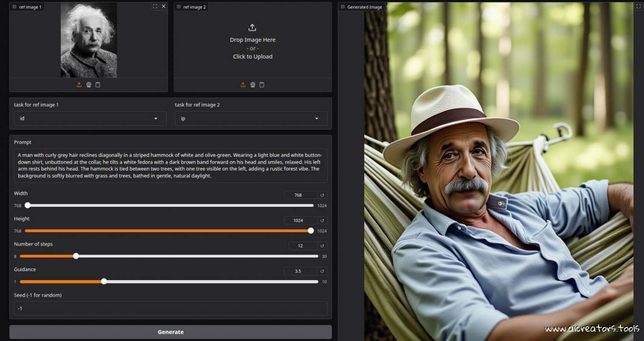This screenshot has width=644, height=341.
Task: Click the Generated Image tab label
Action: pyautogui.click(x=362, y=6)
